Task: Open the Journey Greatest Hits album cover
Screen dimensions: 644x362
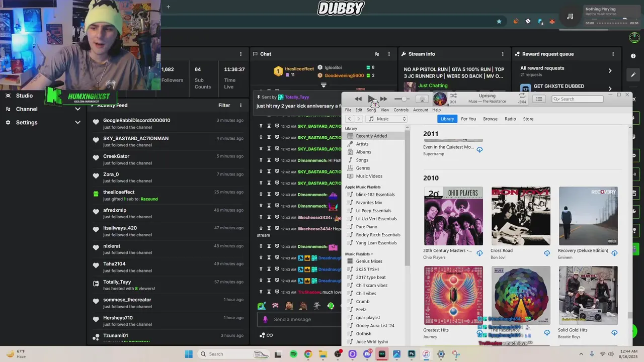Action: [x=453, y=296]
